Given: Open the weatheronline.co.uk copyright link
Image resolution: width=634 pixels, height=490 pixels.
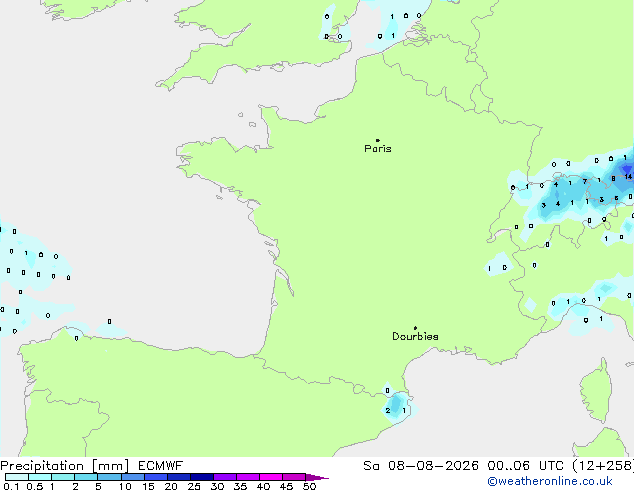Looking at the screenshot, I should (x=550, y=481).
